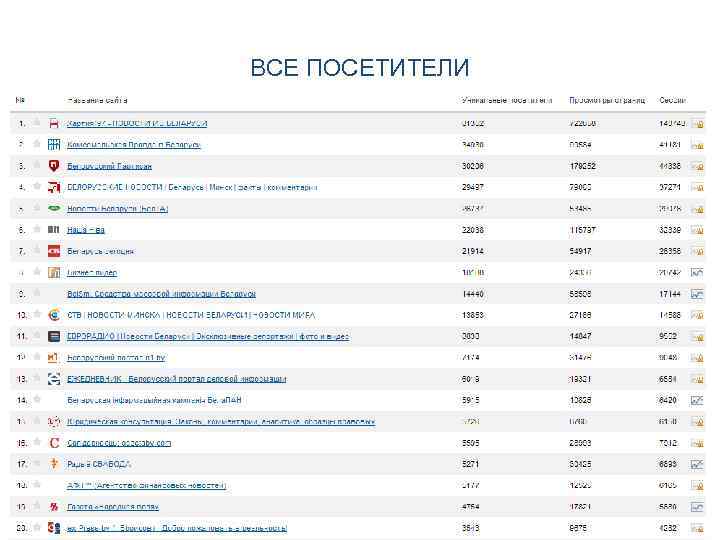Open the stats chart icon for row 3

coord(697,166)
